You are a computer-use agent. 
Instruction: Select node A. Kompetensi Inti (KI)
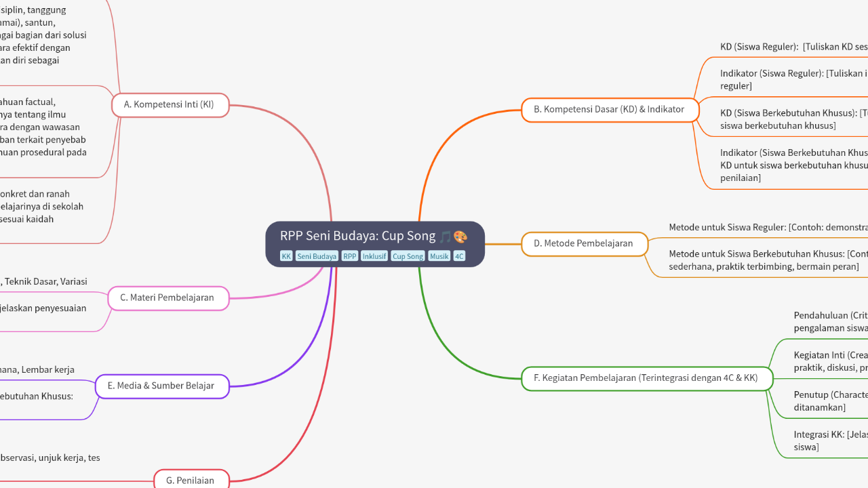click(171, 105)
